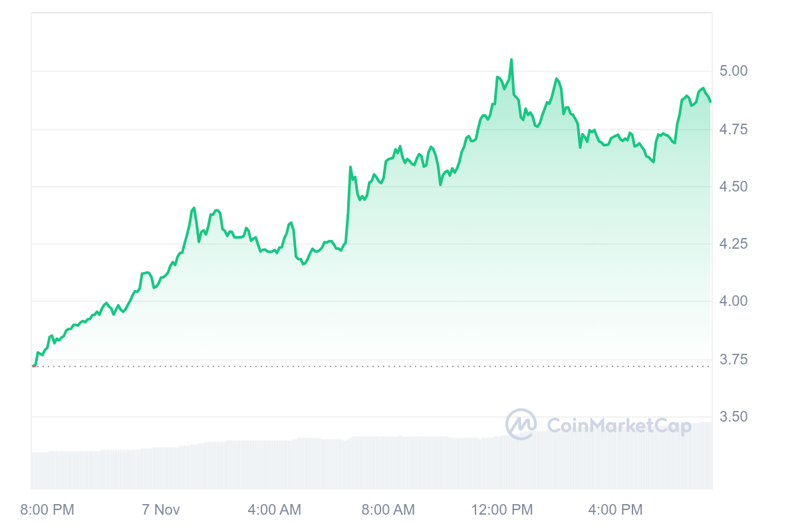Click the CoinMarketCap logo icon
798x532 pixels.
point(521,424)
